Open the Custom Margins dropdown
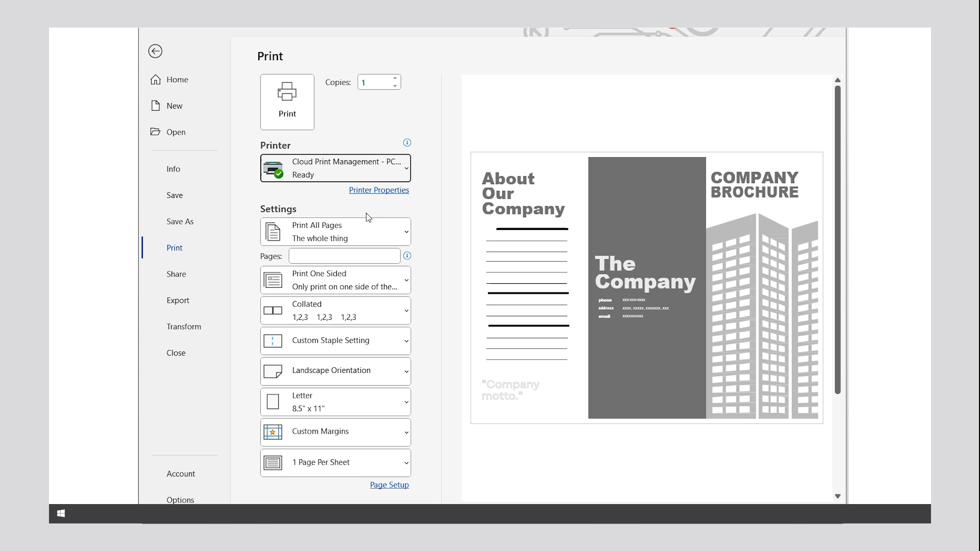Viewport: 980px width, 551px height. pos(335,432)
